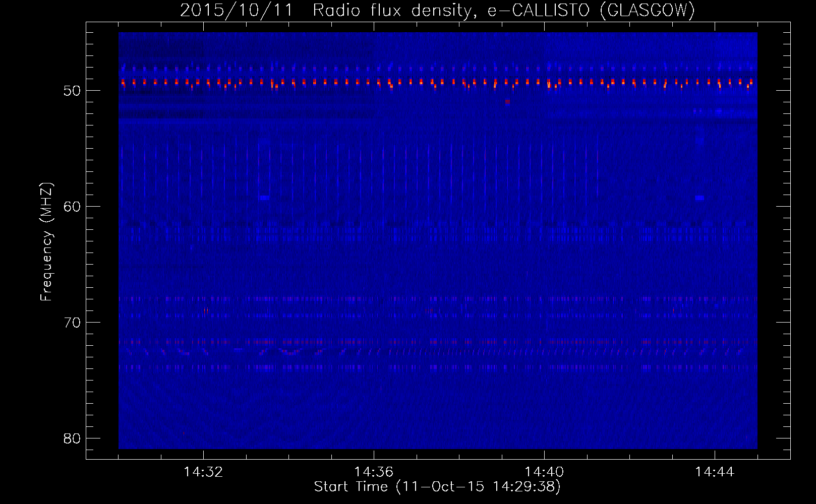This screenshot has height=504, width=816.
Task: Click the 50 frequency tick label
Action: (x=73, y=91)
